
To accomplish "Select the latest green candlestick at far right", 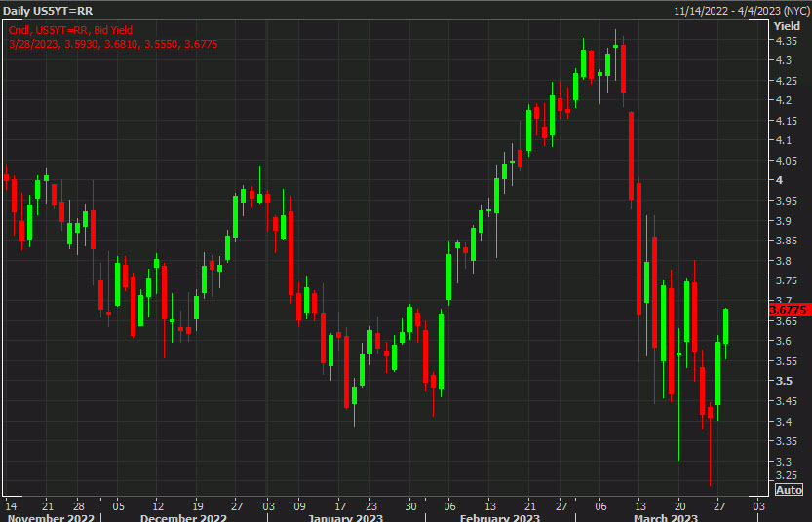I will [x=726, y=325].
